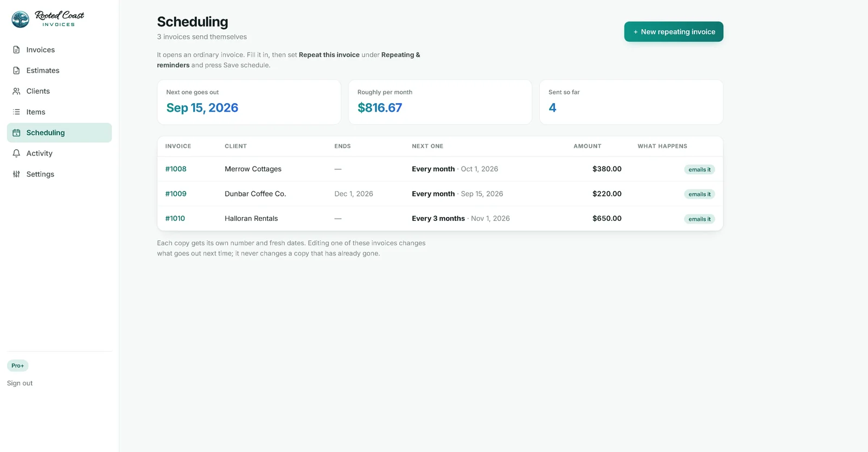Select the Scheduling nav item
This screenshot has width=868, height=452.
tap(59, 133)
